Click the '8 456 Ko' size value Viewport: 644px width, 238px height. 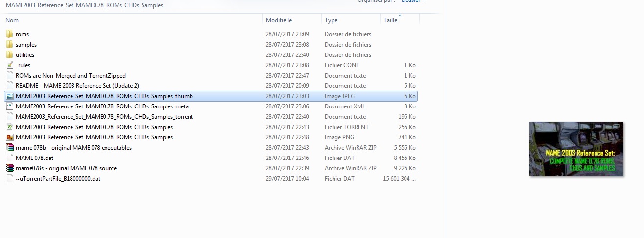tap(405, 158)
